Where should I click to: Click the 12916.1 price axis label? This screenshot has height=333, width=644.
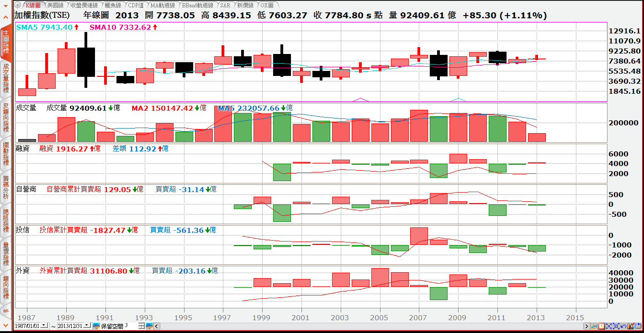coord(624,31)
